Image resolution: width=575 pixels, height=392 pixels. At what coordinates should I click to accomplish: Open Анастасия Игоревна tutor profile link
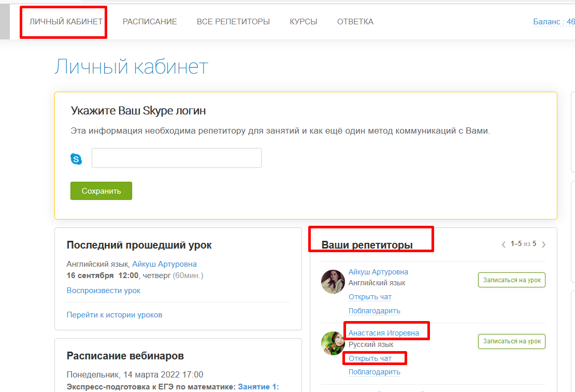click(x=383, y=333)
